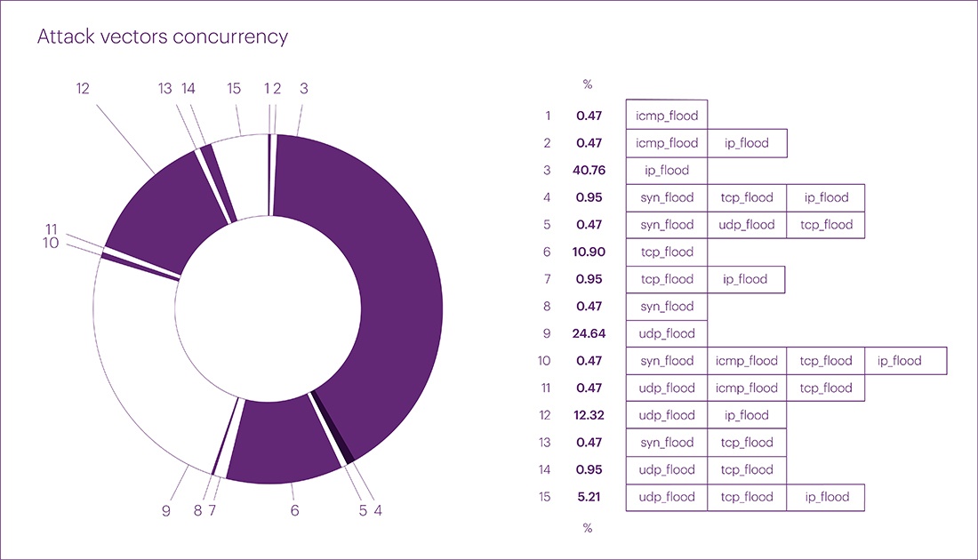Select the ip_flood box in row 2
This screenshot has width=978, height=560.
click(747, 143)
